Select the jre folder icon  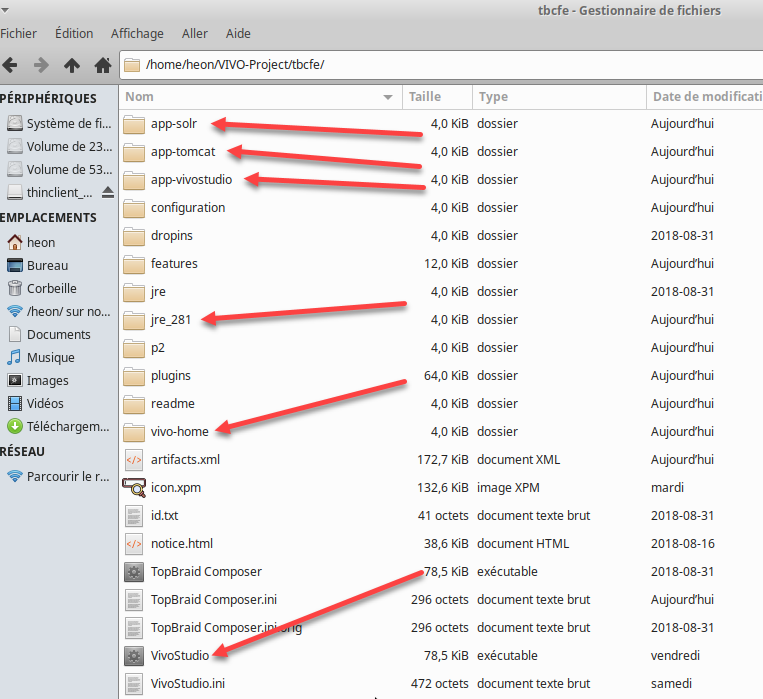pyautogui.click(x=134, y=292)
